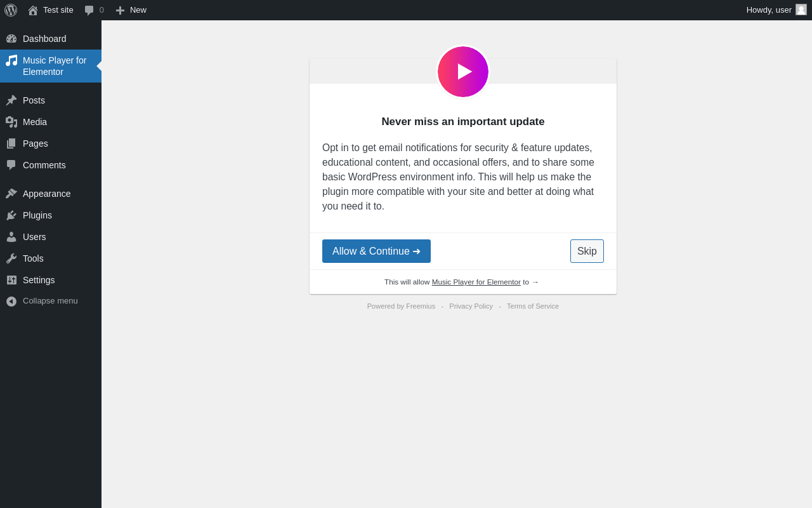Click the gradient play button logo

click(x=463, y=72)
